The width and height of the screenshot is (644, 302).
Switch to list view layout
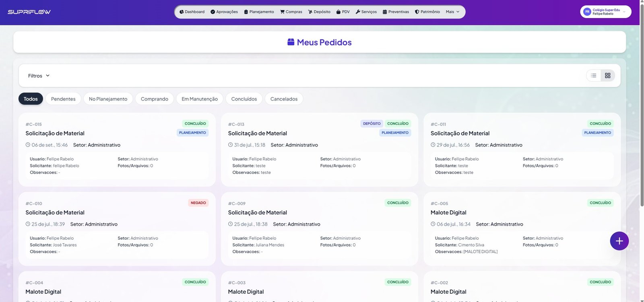[594, 76]
